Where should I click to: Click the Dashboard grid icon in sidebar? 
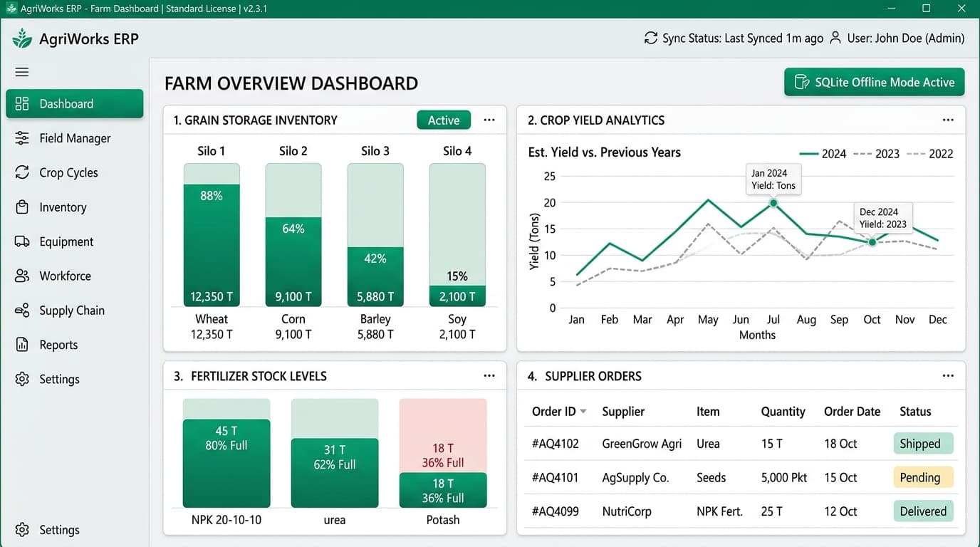pyautogui.click(x=22, y=103)
